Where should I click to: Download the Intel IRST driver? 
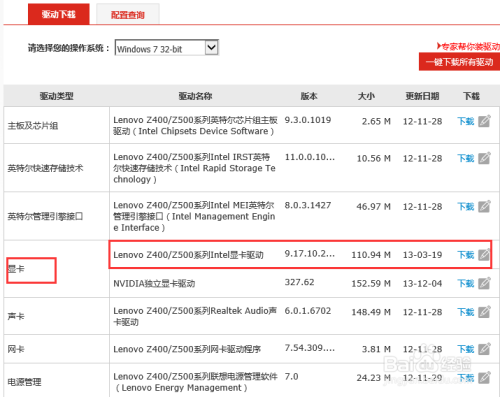466,158
